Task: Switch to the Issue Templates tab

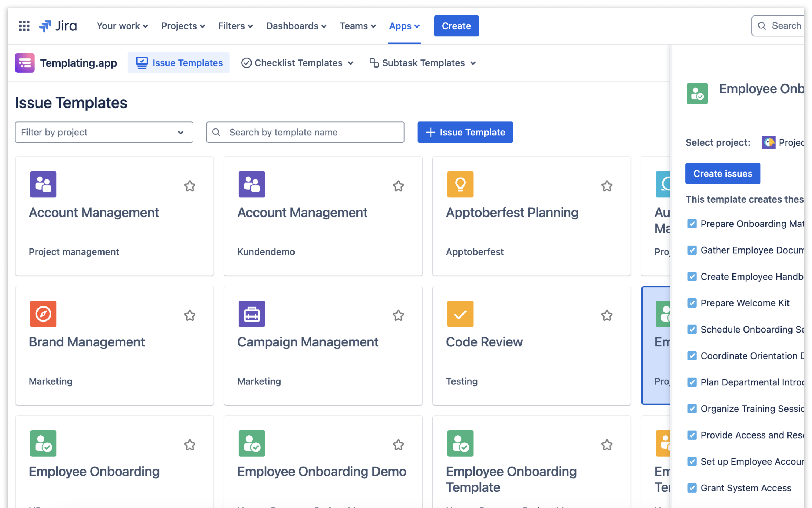Action: 178,63
